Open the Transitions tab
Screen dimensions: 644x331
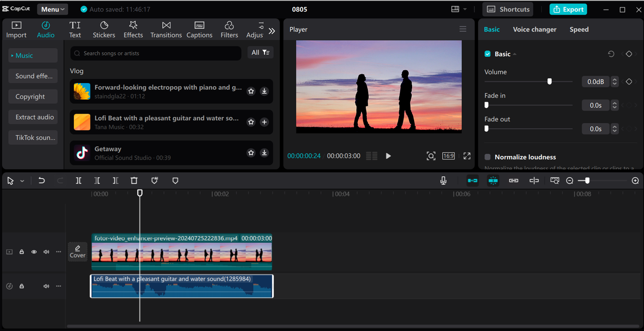166,30
